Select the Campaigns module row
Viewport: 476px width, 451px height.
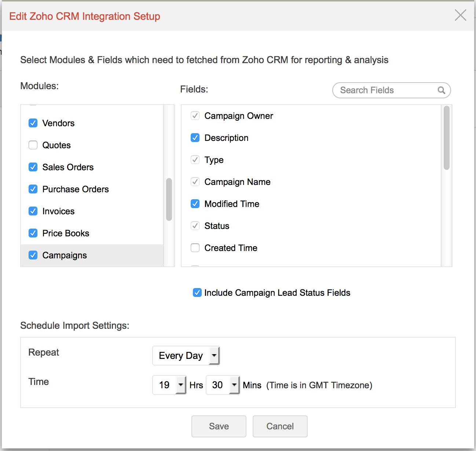[x=92, y=255]
